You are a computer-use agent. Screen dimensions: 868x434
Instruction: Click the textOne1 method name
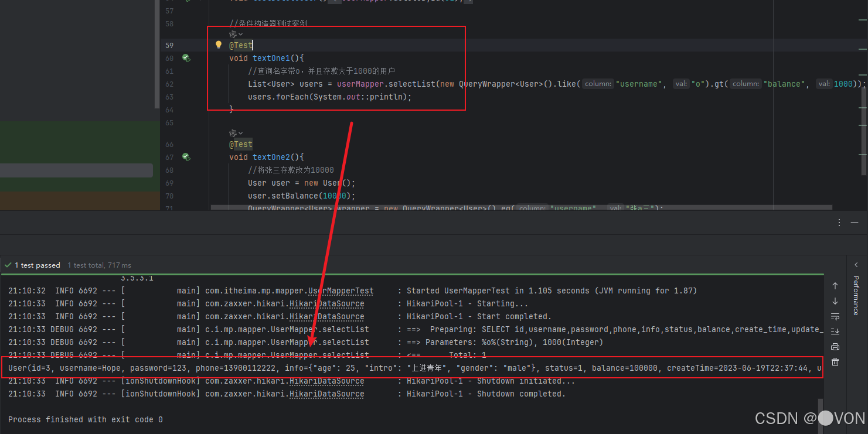pyautogui.click(x=271, y=58)
